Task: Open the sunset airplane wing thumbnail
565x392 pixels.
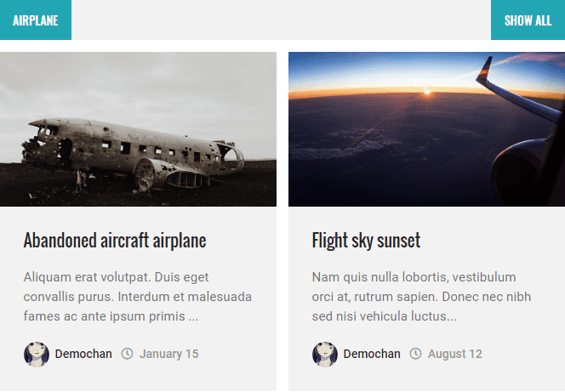Action: 426,129
